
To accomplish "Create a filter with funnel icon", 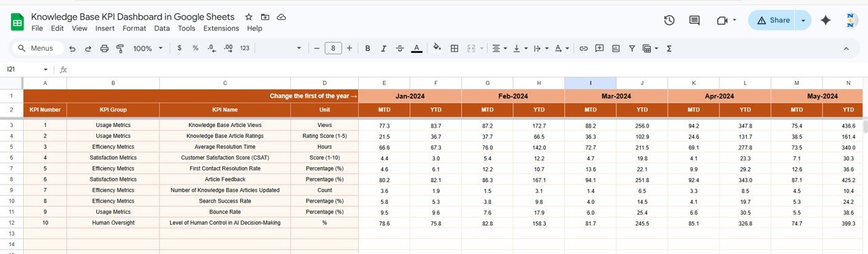I will [x=632, y=48].
